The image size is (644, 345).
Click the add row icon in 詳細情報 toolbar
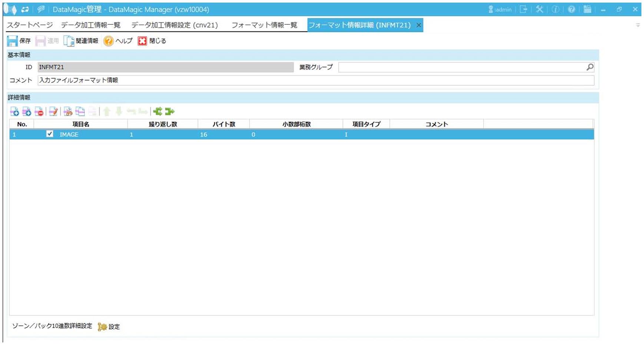tap(14, 111)
